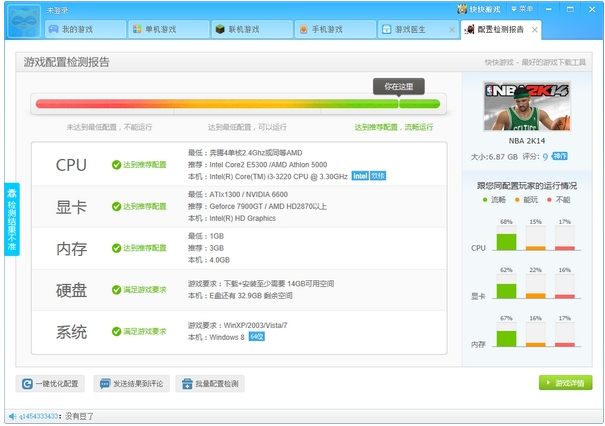Select the 联机游戏 tab
This screenshot has width=605, height=426.
pos(249,30)
